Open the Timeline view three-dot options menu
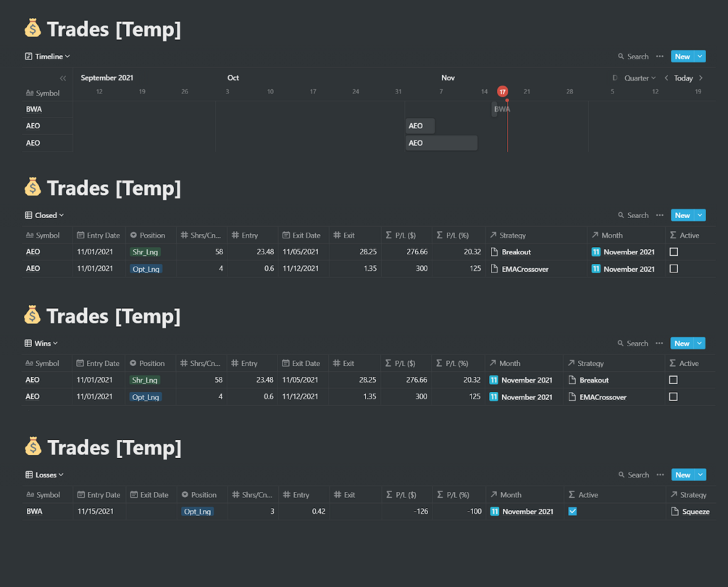Image resolution: width=728 pixels, height=587 pixels. tap(660, 57)
